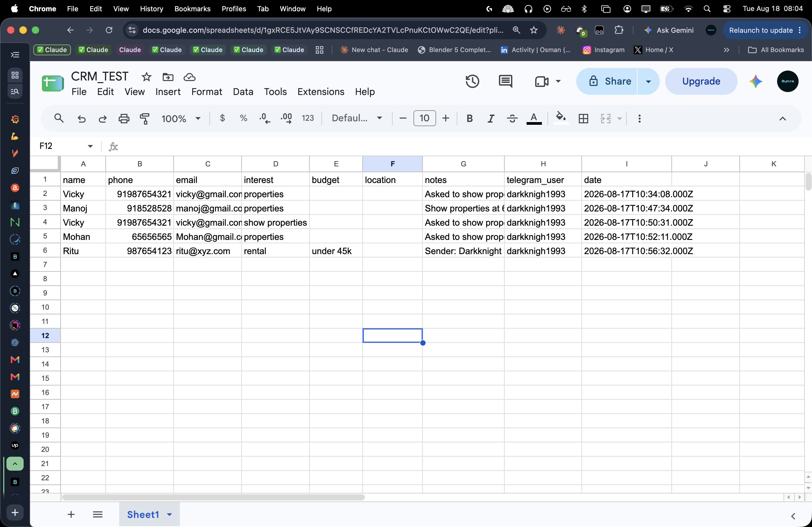
Task: Open the File menu in Sheets
Action: point(79,92)
